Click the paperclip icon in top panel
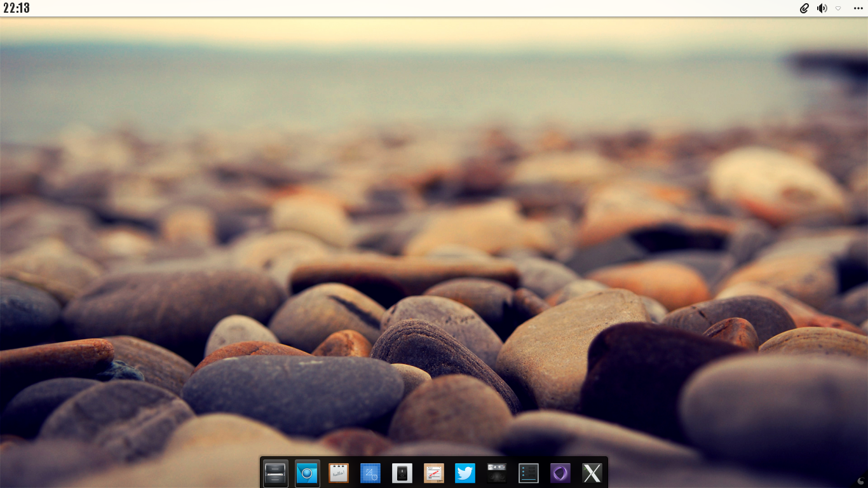 point(804,8)
